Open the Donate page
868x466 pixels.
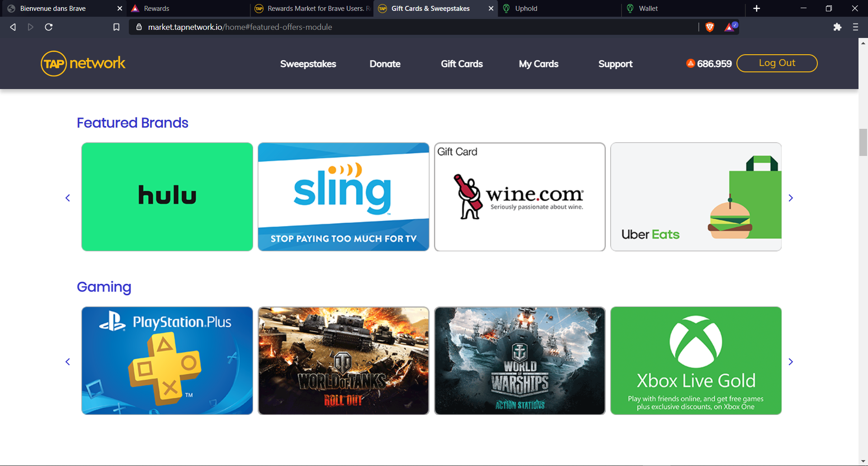tap(385, 64)
